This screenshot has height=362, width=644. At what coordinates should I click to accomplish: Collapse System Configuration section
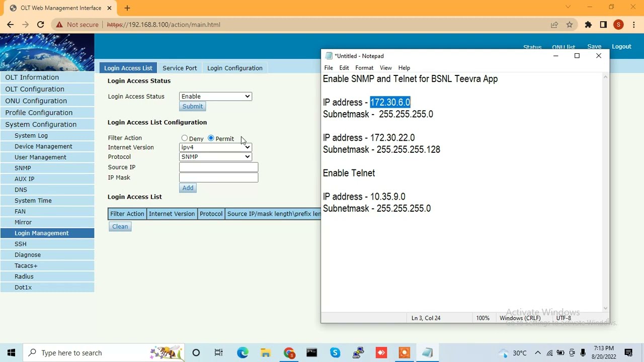click(47, 124)
